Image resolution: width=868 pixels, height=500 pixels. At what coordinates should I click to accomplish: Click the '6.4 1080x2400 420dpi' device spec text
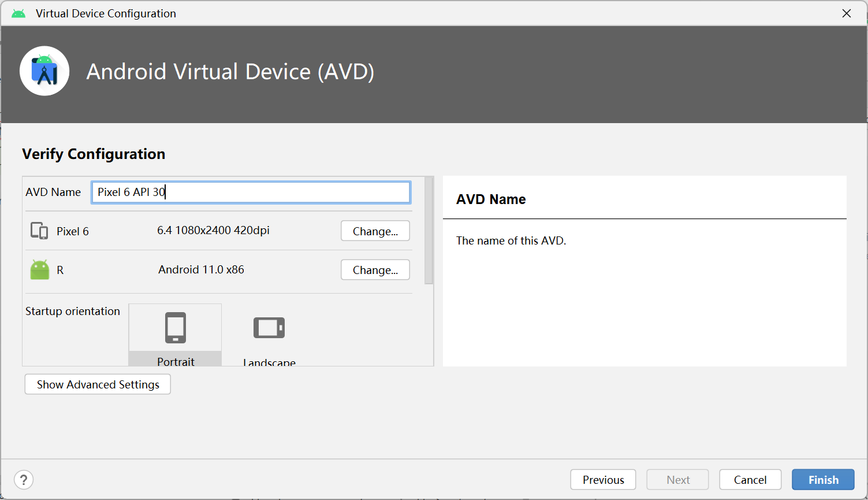(213, 231)
